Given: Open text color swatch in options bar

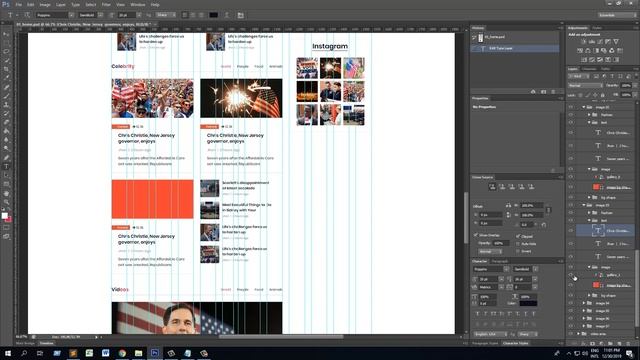Looking at the screenshot, I should (213, 15).
